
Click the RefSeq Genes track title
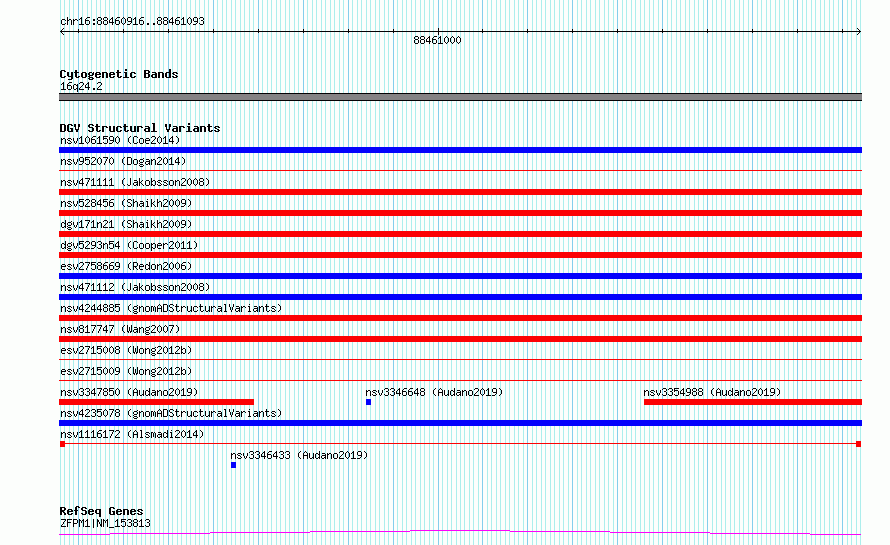pyautogui.click(x=101, y=511)
